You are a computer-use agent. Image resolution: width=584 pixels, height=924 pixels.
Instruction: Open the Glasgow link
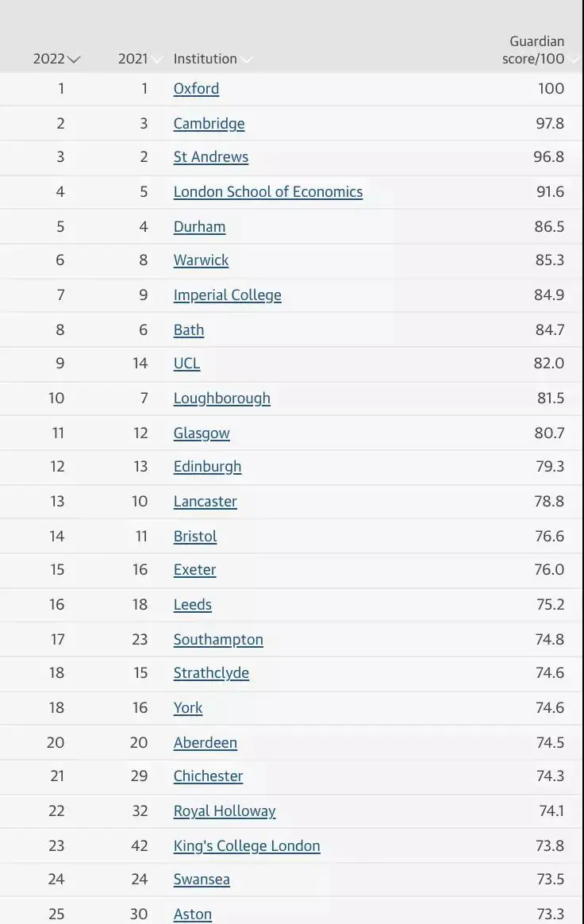[x=202, y=433]
